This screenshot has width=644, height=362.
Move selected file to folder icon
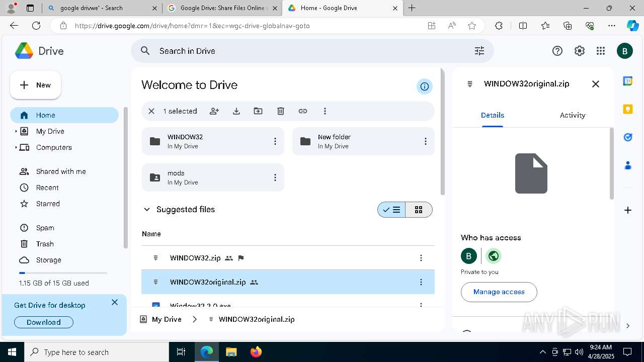pyautogui.click(x=258, y=111)
